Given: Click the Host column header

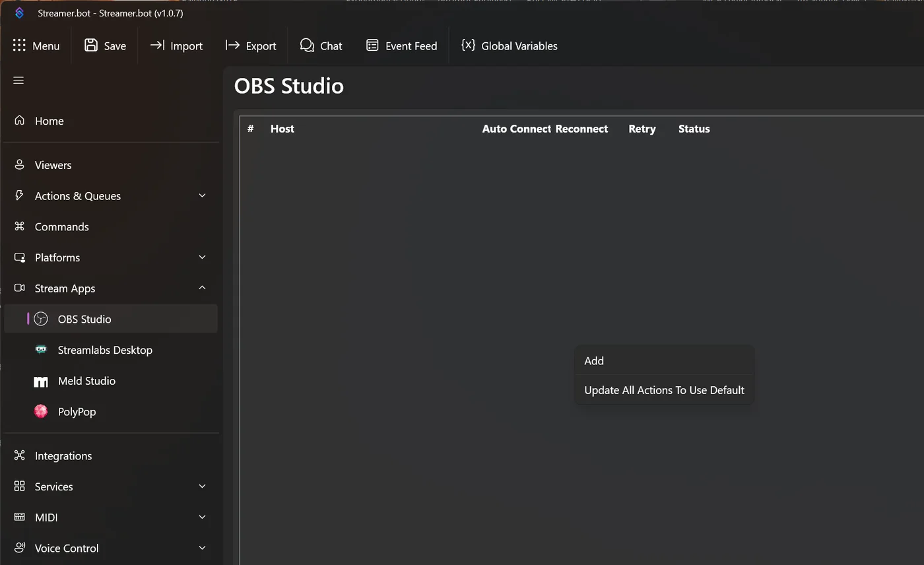Looking at the screenshot, I should point(282,129).
